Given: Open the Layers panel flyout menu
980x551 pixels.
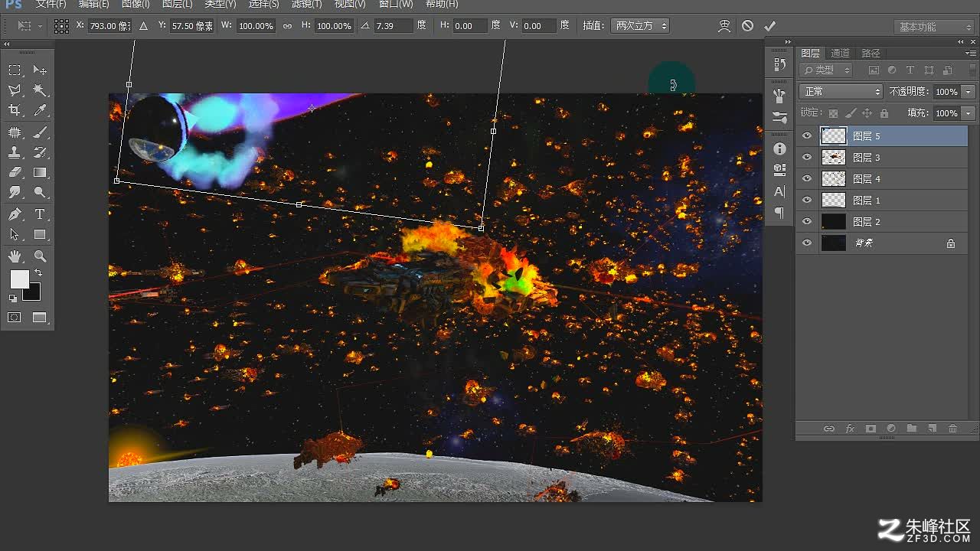Looking at the screenshot, I should [x=970, y=54].
